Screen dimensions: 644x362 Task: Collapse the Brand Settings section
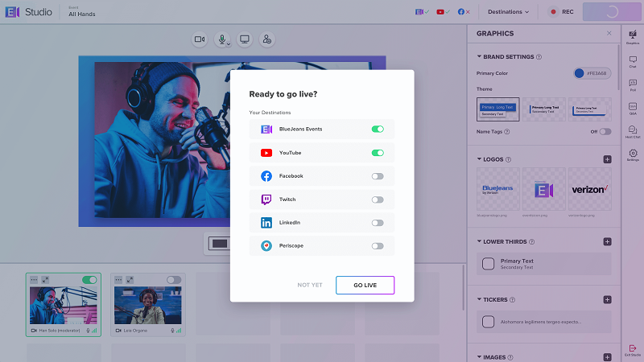[479, 56]
